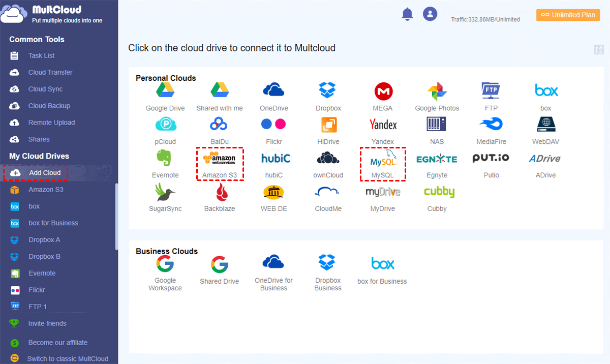Select the BaiDu cloud icon
The image size is (610, 364).
click(220, 130)
